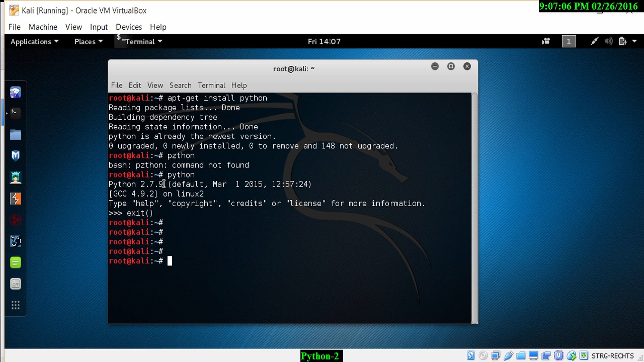Click the Edit menu in terminal

135,85
